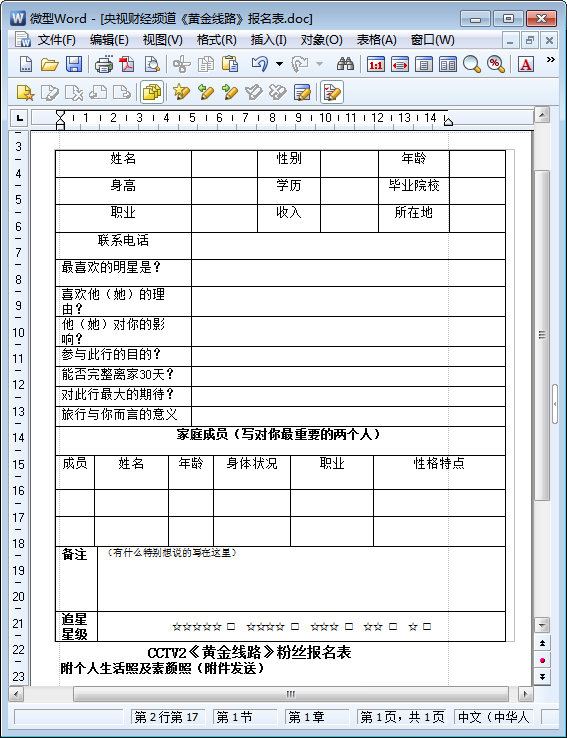Check the three-star rating box

[349, 626]
